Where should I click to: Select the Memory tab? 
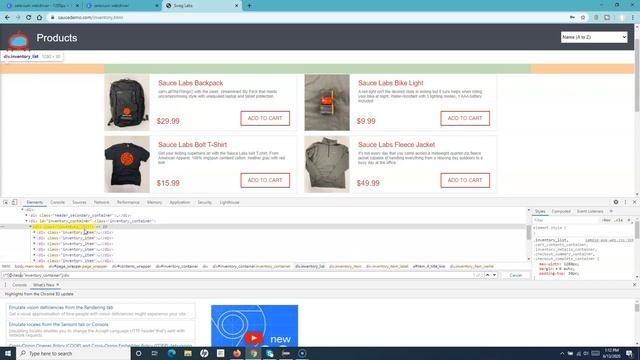tap(155, 202)
